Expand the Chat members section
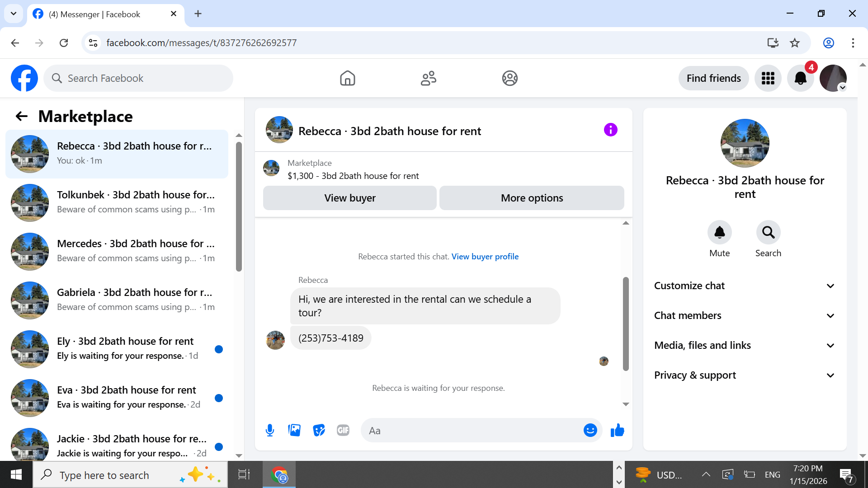This screenshot has width=868, height=488. click(745, 315)
